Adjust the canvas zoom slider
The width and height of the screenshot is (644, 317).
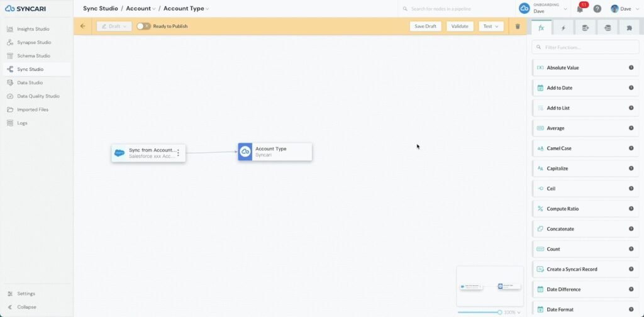coord(499,312)
